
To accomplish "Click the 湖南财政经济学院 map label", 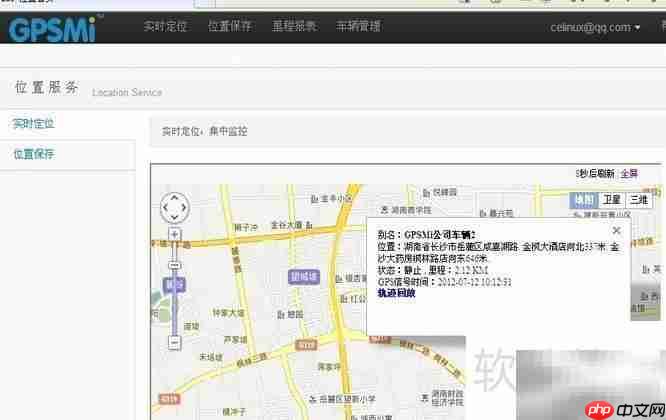I will pyautogui.click(x=443, y=398).
